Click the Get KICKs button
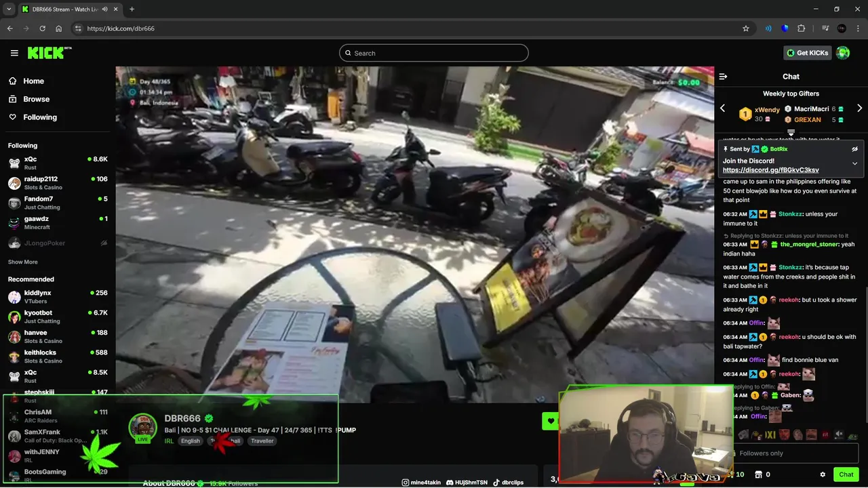The height and width of the screenshot is (488, 868). 807,53
